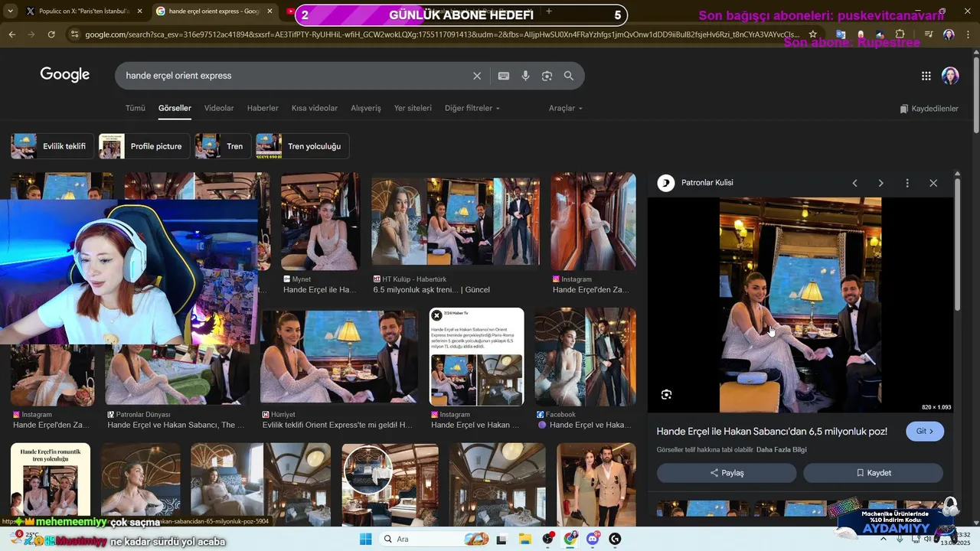
Task: Open the Hande Erçel ile Hakan Sabancı'dan title
Action: [772, 432]
